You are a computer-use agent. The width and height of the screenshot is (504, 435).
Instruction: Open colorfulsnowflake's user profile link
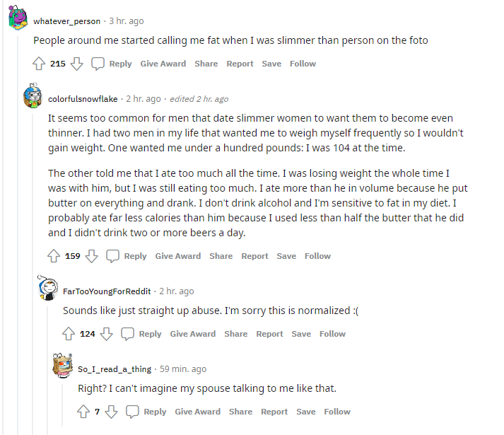[x=83, y=99]
